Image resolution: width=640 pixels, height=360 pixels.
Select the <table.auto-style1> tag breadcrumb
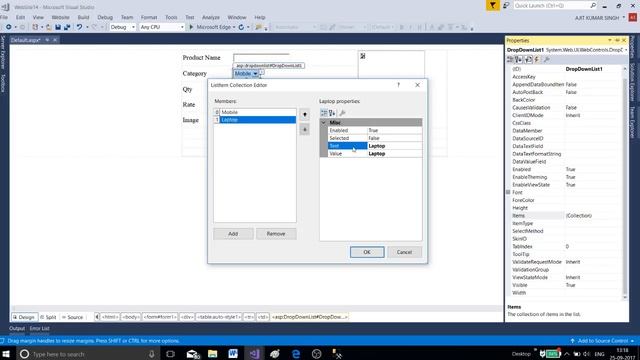[219, 317]
